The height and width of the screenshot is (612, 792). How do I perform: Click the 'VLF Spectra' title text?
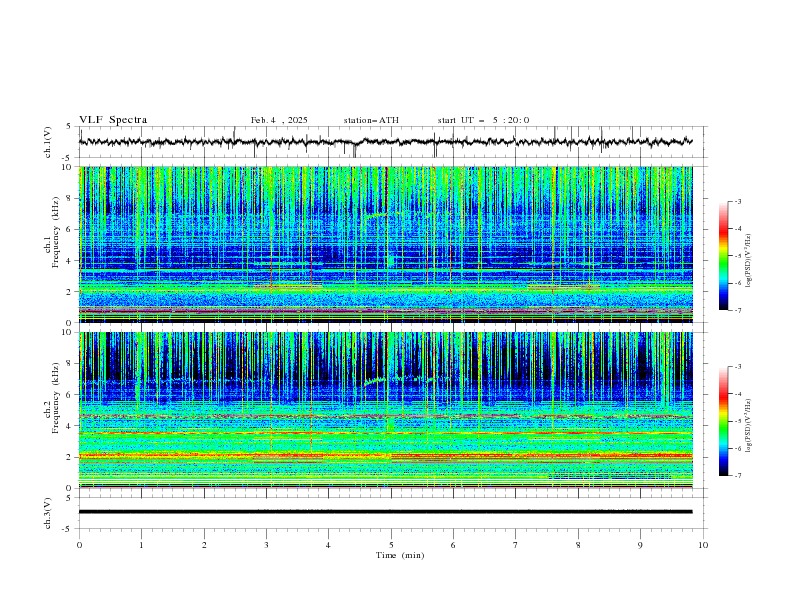click(x=113, y=120)
